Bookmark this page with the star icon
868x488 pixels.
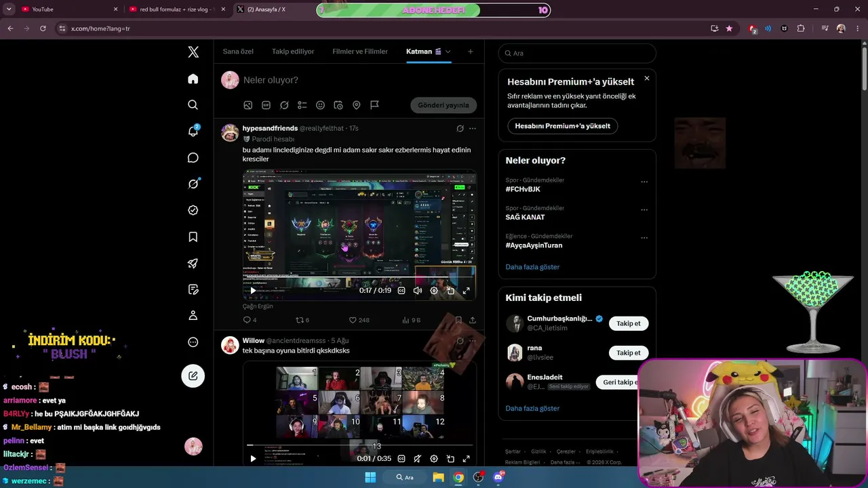(729, 28)
